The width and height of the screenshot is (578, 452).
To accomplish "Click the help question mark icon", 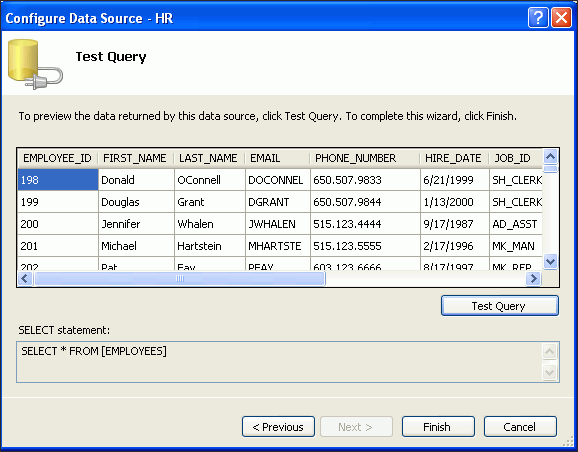I will coord(538,17).
